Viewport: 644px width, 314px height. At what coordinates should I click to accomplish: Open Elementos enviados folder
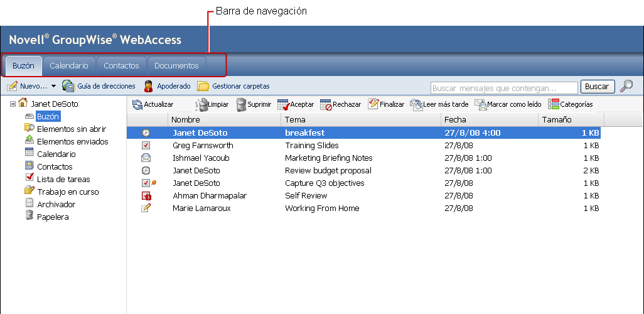click(x=73, y=142)
